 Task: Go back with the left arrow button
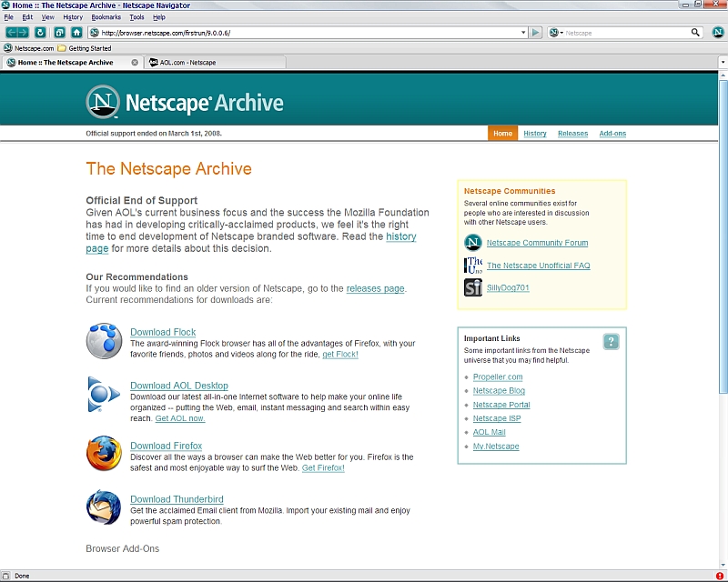12,33
